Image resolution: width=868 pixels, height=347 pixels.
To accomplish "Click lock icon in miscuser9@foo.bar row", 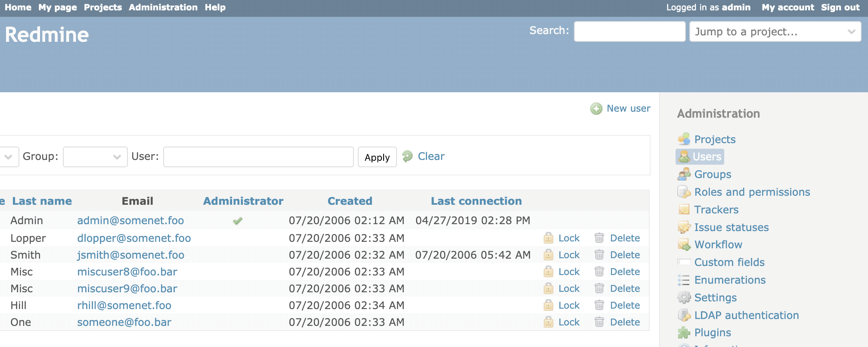I will [549, 288].
